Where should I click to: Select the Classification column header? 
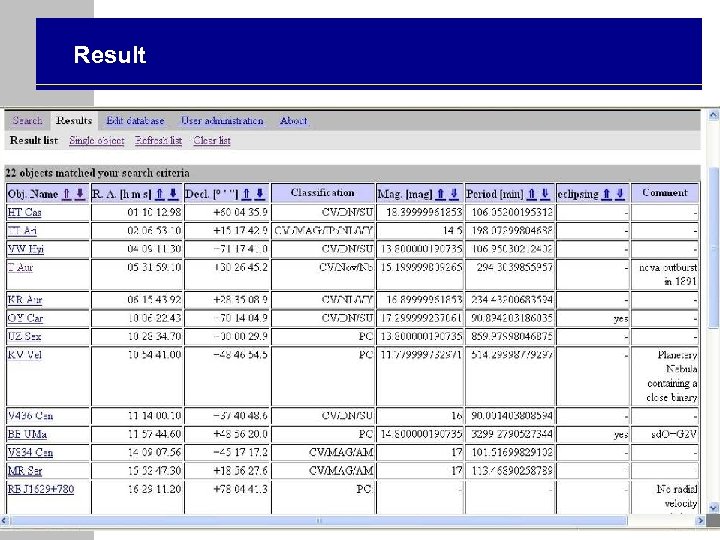[323, 193]
